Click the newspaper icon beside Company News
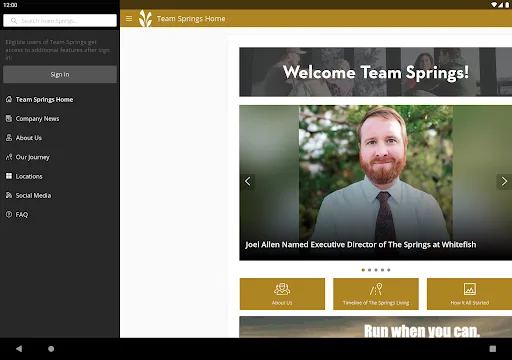Viewport: 512px width, 360px height. point(9,118)
